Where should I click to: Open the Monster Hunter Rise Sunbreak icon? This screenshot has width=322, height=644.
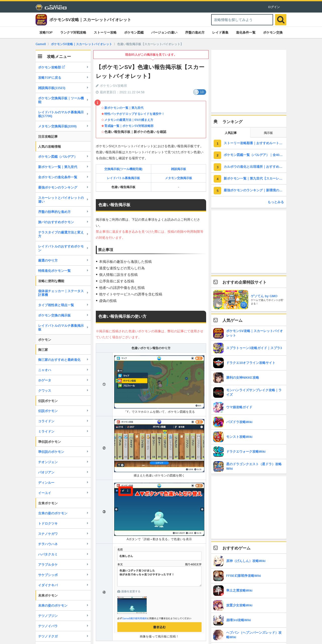[x=218, y=392]
